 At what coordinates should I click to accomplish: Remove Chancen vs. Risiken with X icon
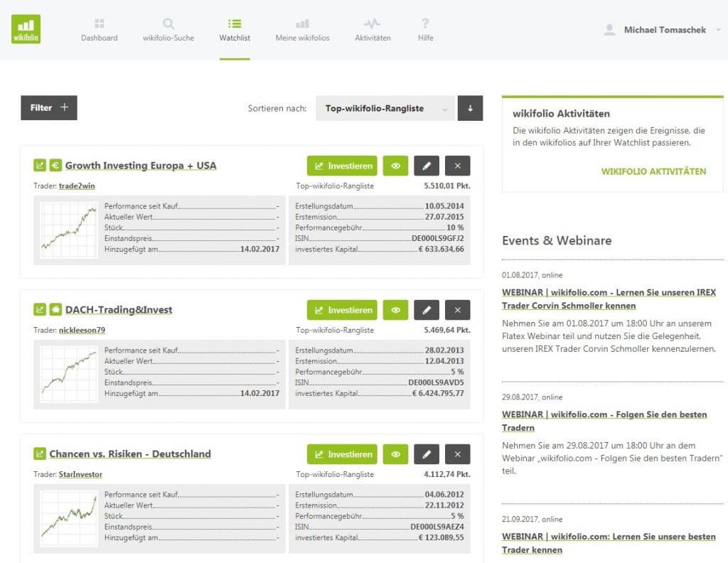457,454
